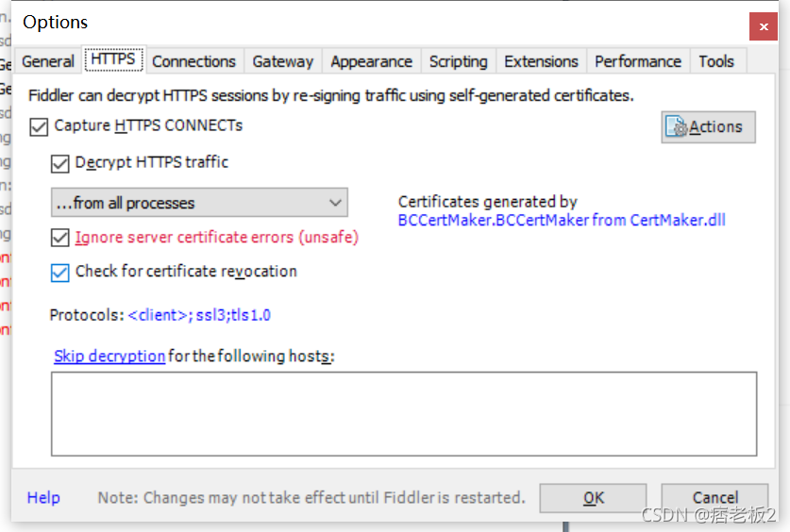
Task: Open the Tools tab
Action: 716,61
